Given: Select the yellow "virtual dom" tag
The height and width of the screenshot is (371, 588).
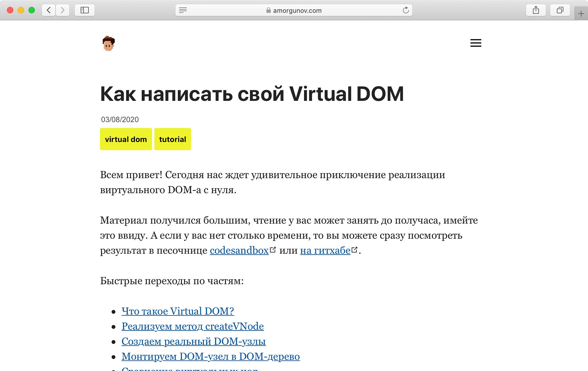Looking at the screenshot, I should pyautogui.click(x=126, y=139).
